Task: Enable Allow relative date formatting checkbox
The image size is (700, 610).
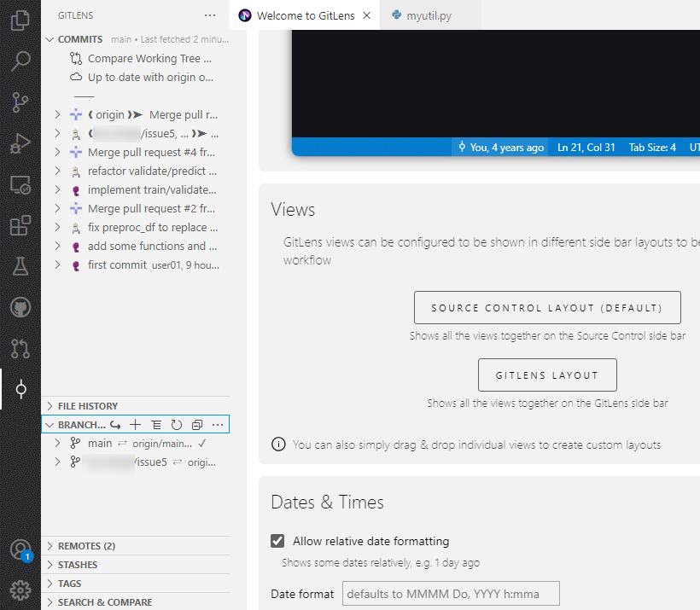Action: [x=277, y=540]
